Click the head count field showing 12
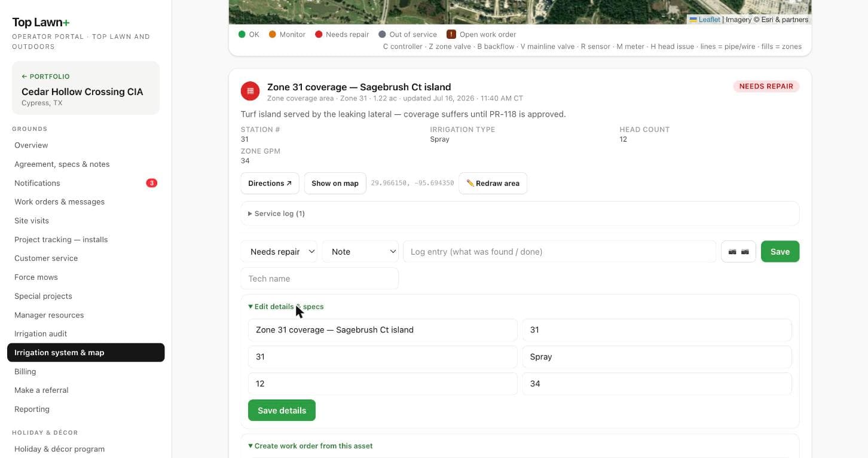Screen dimensions: 868x458 tap(383, 384)
